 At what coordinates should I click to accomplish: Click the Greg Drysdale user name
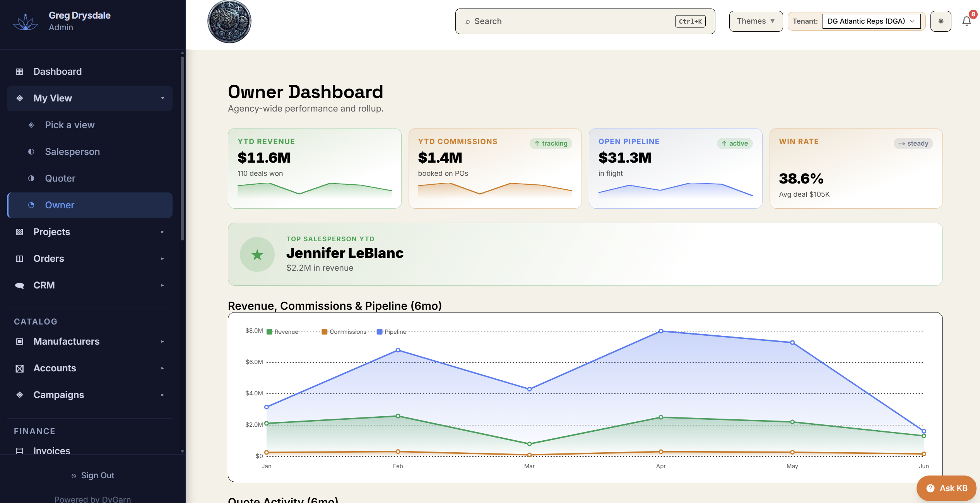point(80,15)
